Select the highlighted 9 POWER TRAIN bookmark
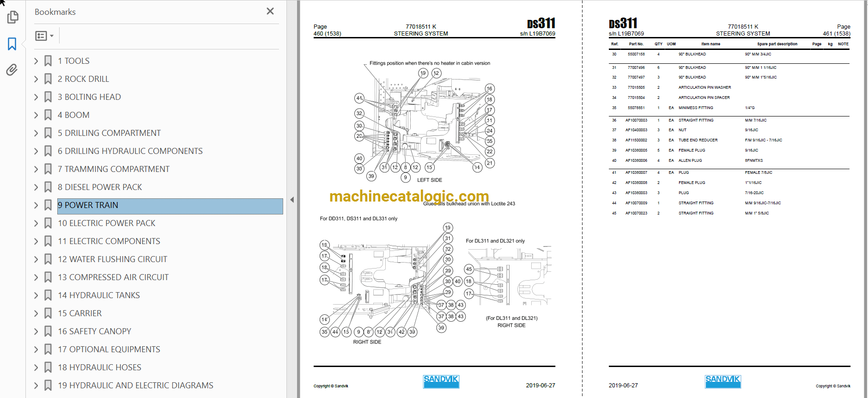The image size is (868, 398). coord(170,206)
